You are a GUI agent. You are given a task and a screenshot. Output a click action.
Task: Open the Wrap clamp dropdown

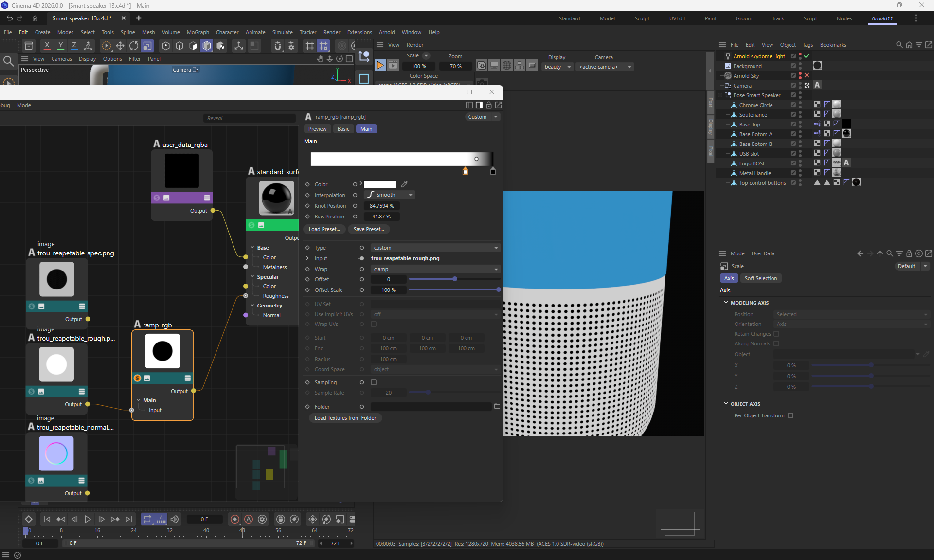pyautogui.click(x=435, y=269)
